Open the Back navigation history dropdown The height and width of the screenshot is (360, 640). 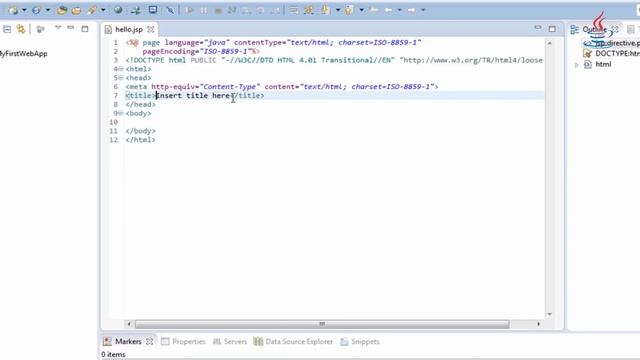tap(400, 10)
